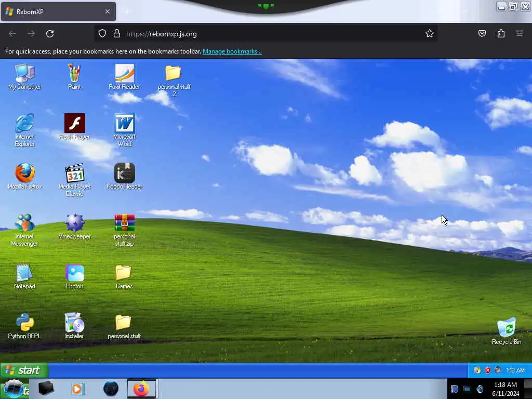Click the orange media player taskbar icon
The image size is (532, 399).
(x=77, y=389)
